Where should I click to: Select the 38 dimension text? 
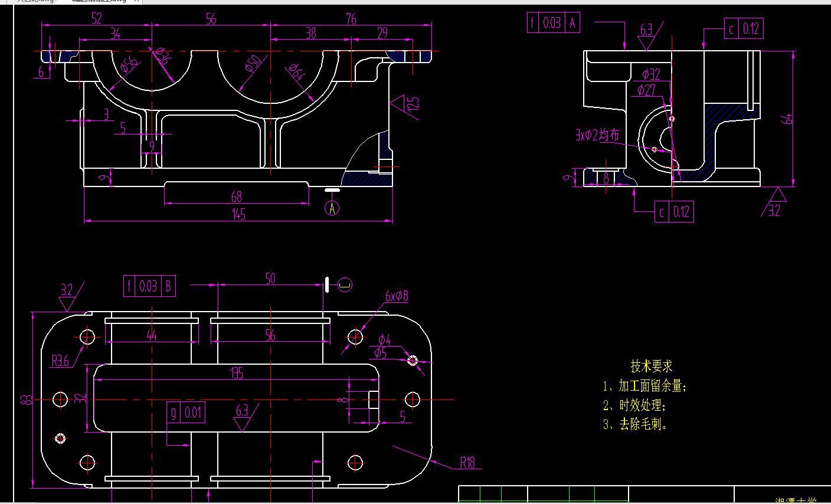pos(310,34)
